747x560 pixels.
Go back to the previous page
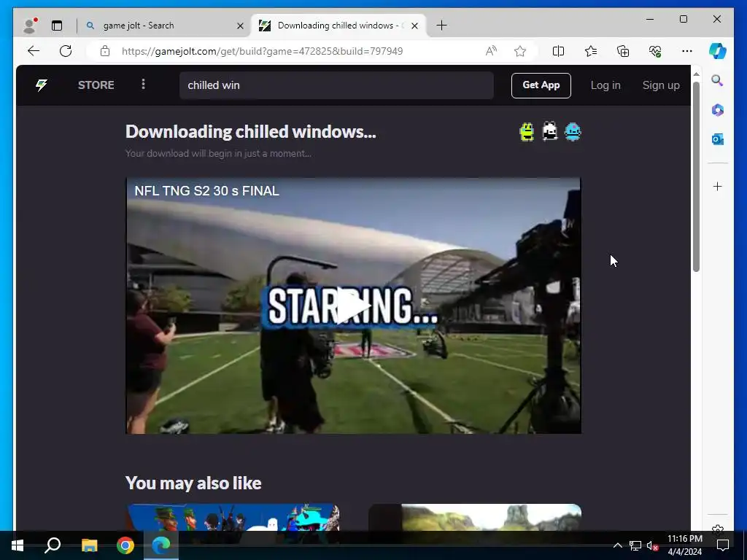(x=34, y=51)
